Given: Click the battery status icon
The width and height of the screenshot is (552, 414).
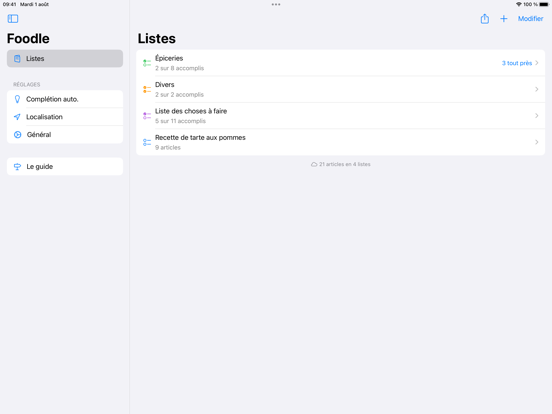Looking at the screenshot, I should tap(544, 4).
